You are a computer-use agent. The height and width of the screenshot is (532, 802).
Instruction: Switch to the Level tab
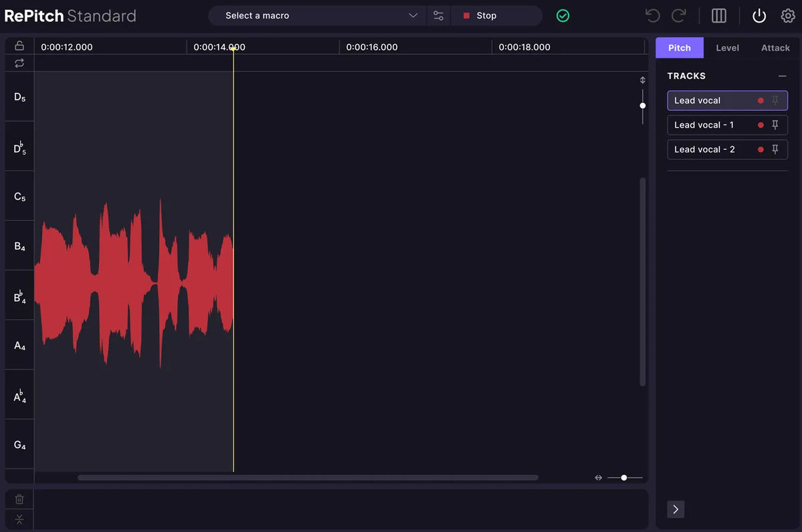tap(727, 48)
